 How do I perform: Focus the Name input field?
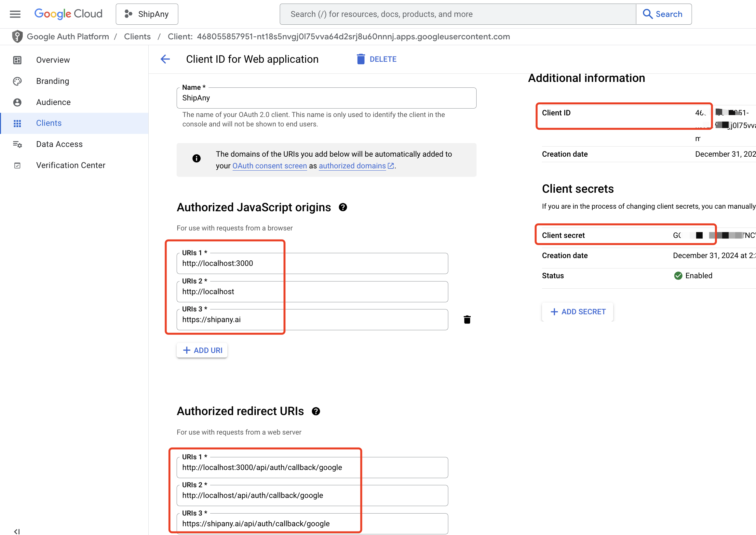326,98
